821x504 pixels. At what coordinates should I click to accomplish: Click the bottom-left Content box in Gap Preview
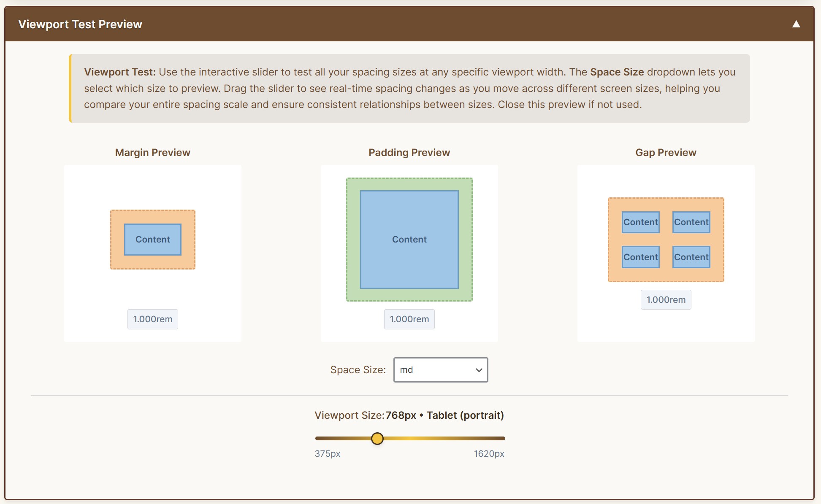[x=640, y=257]
